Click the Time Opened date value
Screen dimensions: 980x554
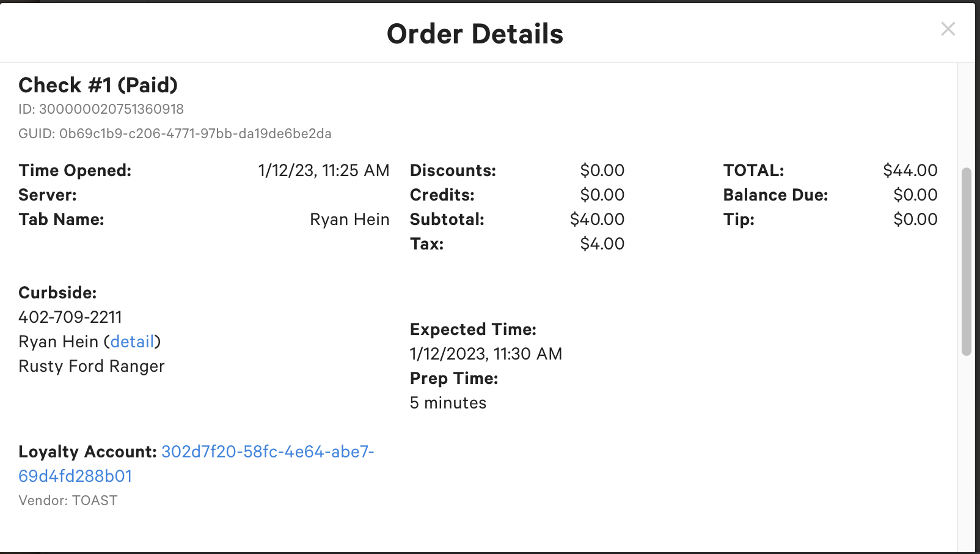323,171
